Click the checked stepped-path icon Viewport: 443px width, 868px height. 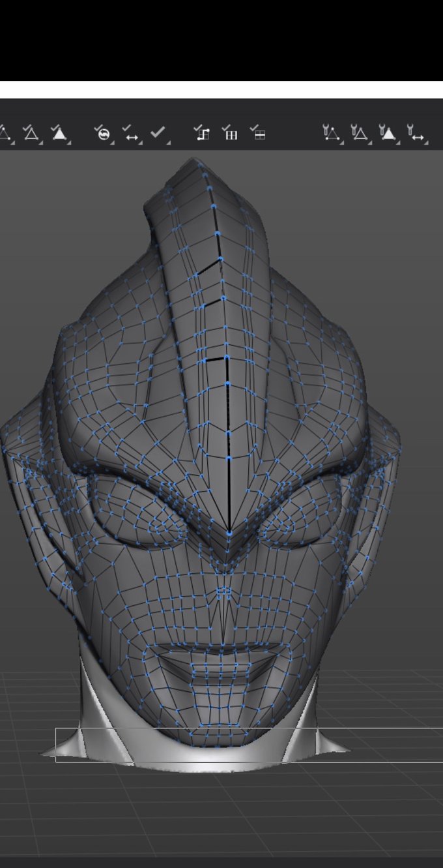201,133
